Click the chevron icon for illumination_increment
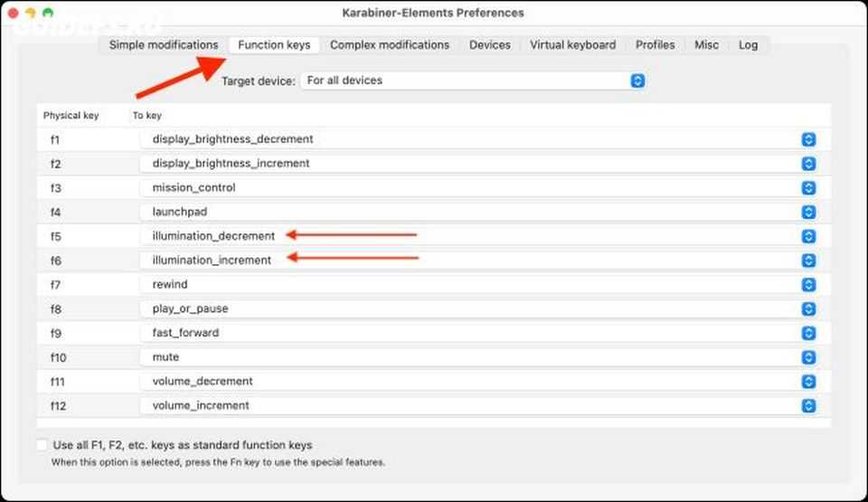 (x=808, y=260)
